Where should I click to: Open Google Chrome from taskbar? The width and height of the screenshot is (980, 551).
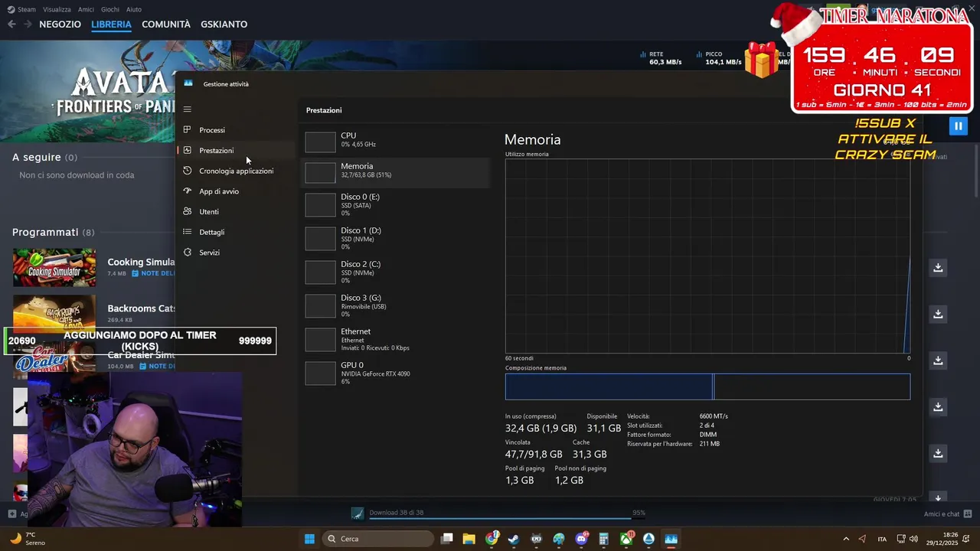point(492,539)
